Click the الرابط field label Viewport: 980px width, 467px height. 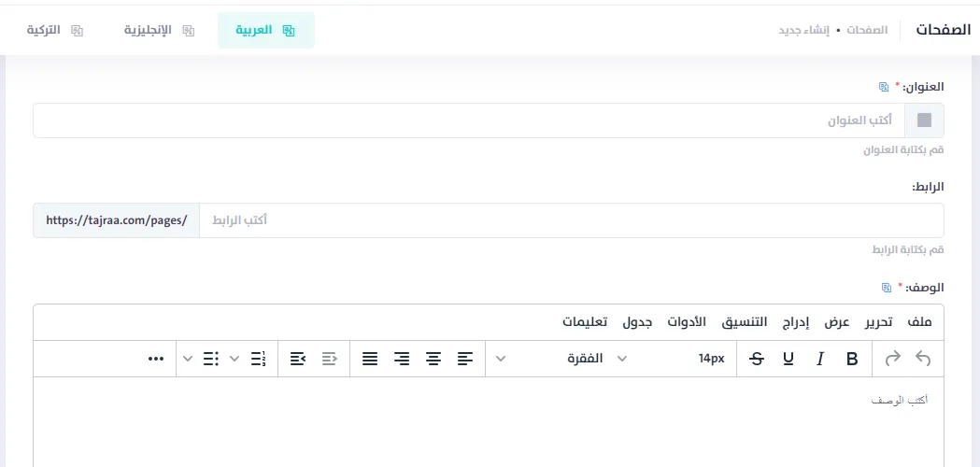click(928, 187)
